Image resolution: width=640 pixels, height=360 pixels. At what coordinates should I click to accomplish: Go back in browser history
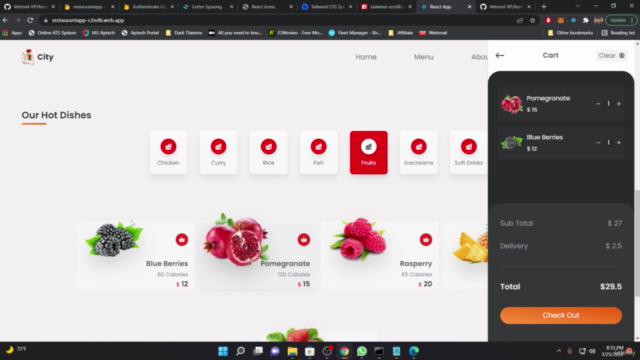pyautogui.click(x=5, y=20)
